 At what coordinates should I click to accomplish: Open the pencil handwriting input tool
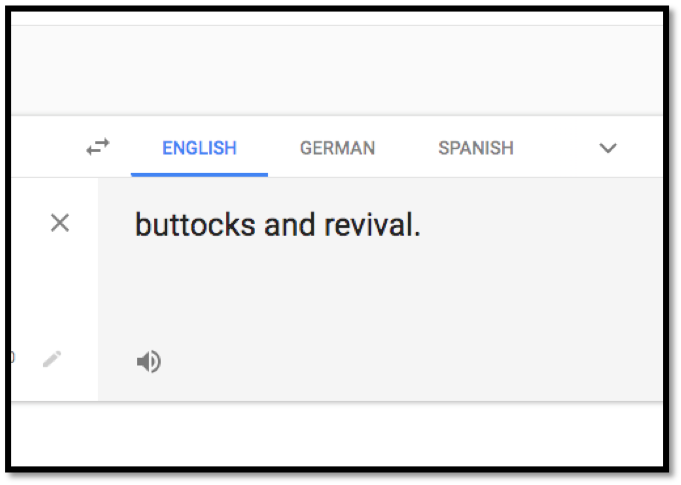(52, 359)
